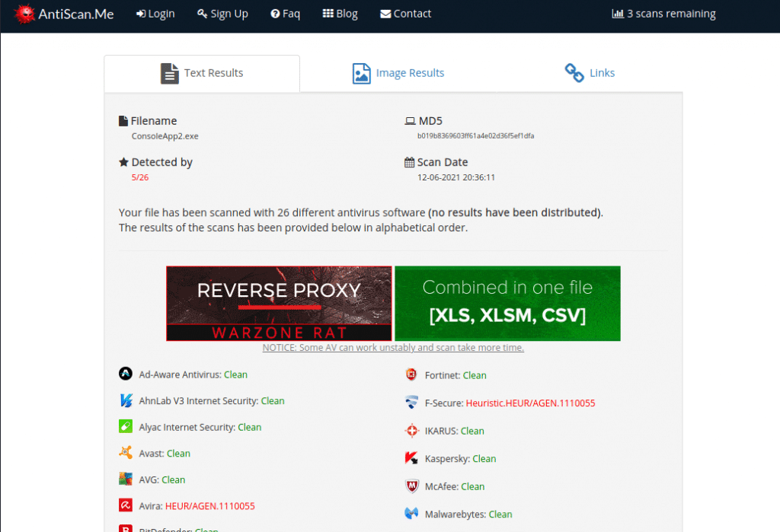Click the Malwarebytes Clean result
The height and width of the screenshot is (532, 780).
(500, 514)
